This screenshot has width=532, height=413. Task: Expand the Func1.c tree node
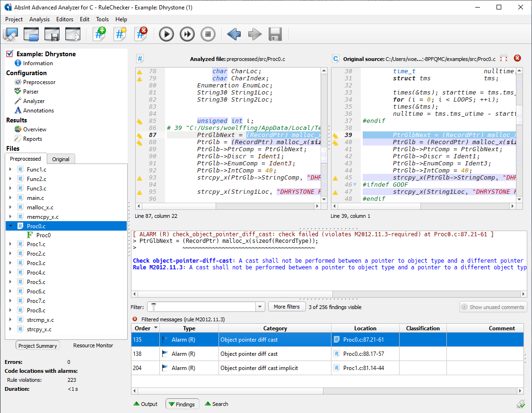point(10,169)
